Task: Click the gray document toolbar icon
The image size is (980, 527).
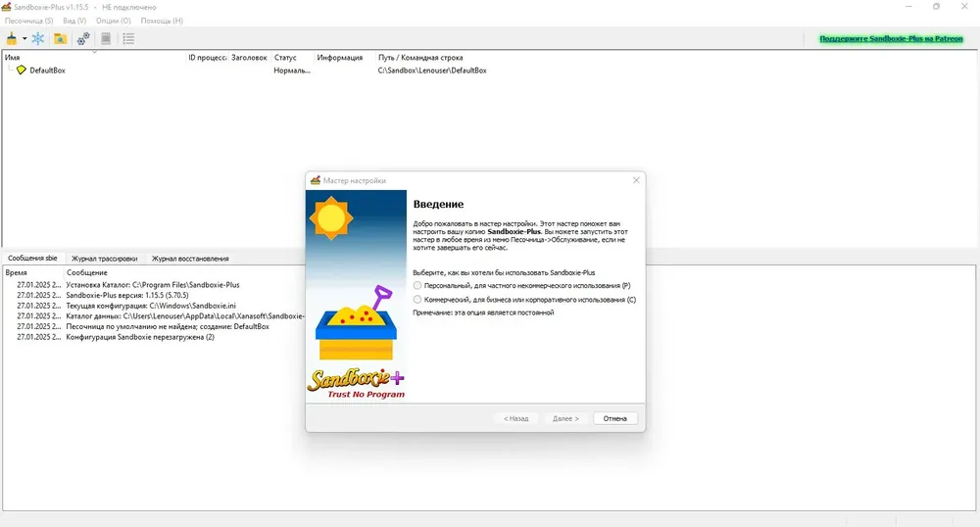Action: (106, 39)
